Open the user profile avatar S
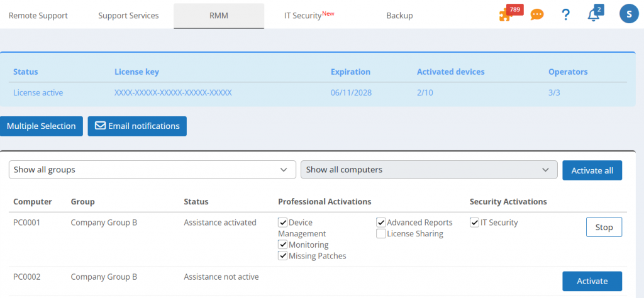Viewport: 644px width, 298px height. tap(629, 14)
